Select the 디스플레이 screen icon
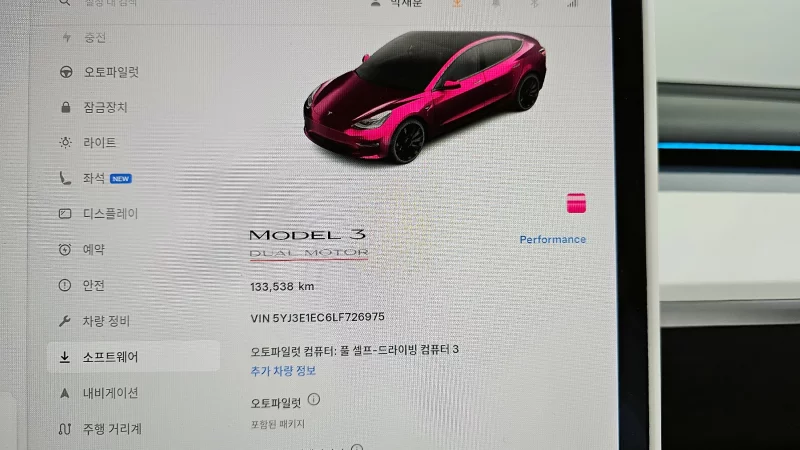 coord(65,213)
